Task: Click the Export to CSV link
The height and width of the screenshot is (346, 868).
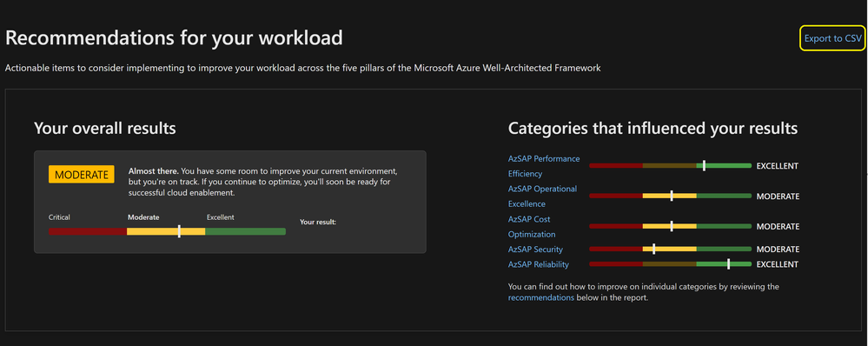Action: [x=832, y=38]
